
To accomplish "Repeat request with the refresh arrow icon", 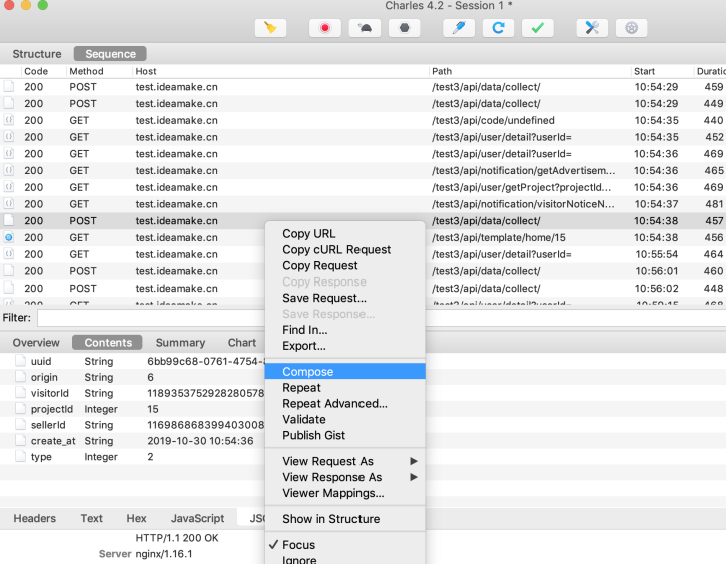I will (498, 28).
